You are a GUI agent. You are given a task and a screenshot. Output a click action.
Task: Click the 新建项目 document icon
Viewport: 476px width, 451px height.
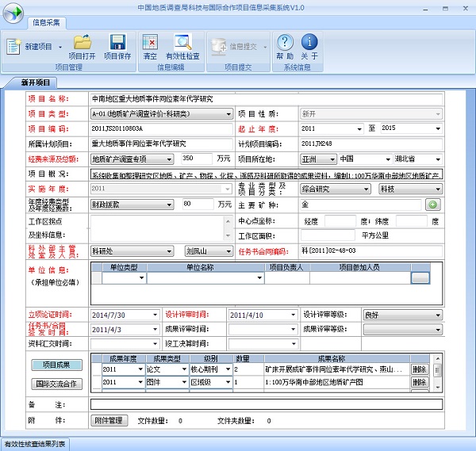pyautogui.click(x=13, y=47)
